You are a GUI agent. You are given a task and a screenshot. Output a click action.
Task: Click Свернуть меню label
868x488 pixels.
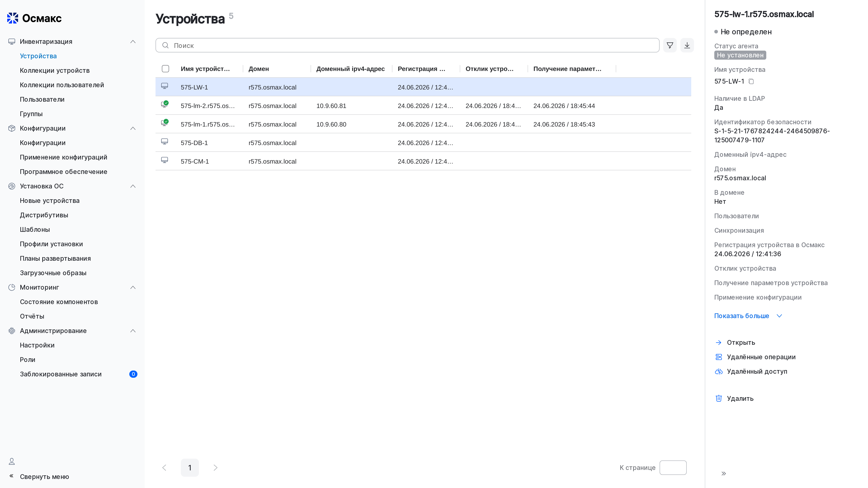coord(44,476)
